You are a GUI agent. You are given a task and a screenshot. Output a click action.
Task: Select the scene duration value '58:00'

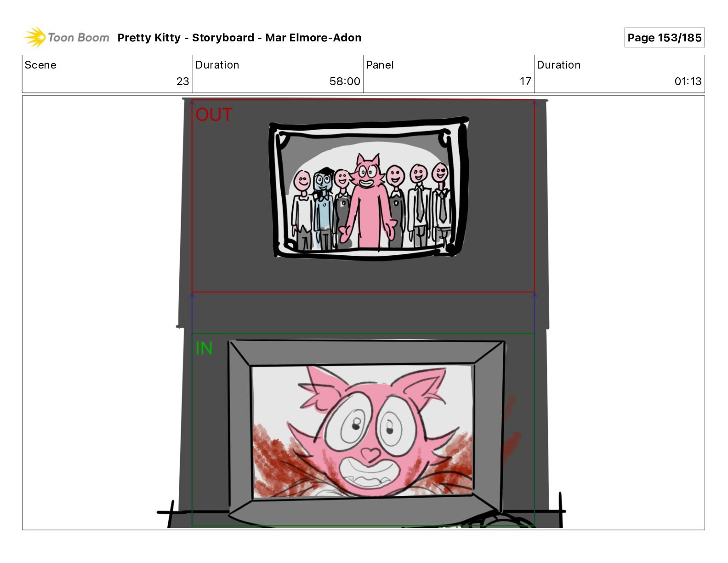(345, 81)
